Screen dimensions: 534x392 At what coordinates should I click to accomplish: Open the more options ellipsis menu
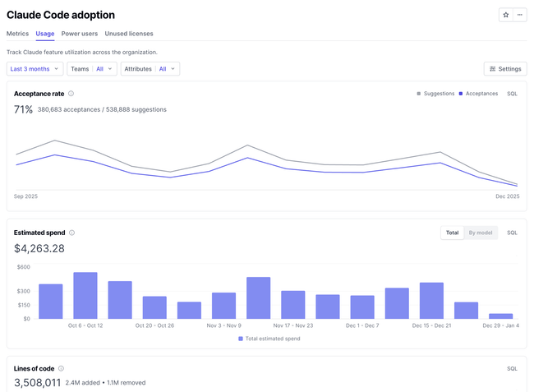click(520, 15)
